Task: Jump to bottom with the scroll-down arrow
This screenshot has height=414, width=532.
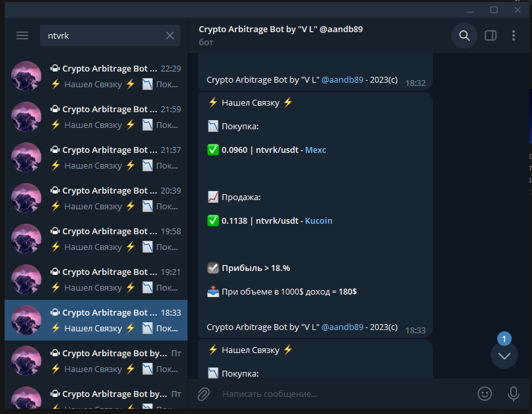Action: pyautogui.click(x=504, y=356)
